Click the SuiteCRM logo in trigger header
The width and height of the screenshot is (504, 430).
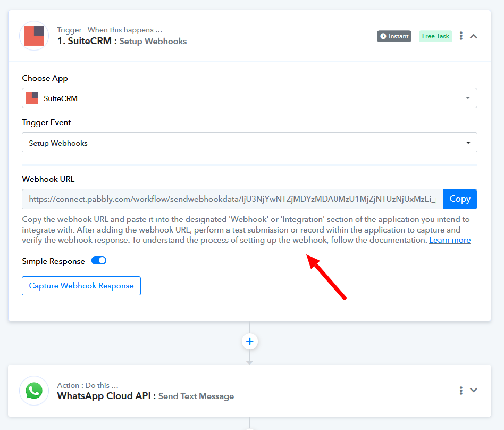click(x=34, y=36)
